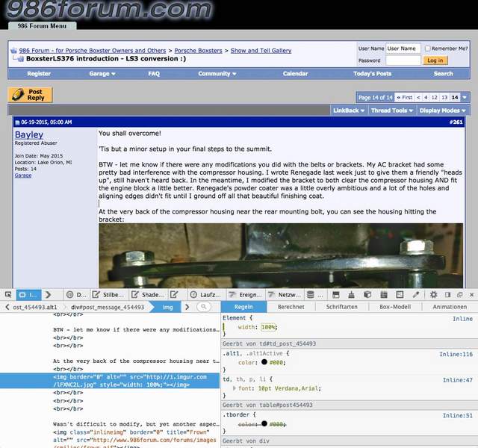Open Today's Posts
This screenshot has width=478, height=448.
(x=372, y=74)
